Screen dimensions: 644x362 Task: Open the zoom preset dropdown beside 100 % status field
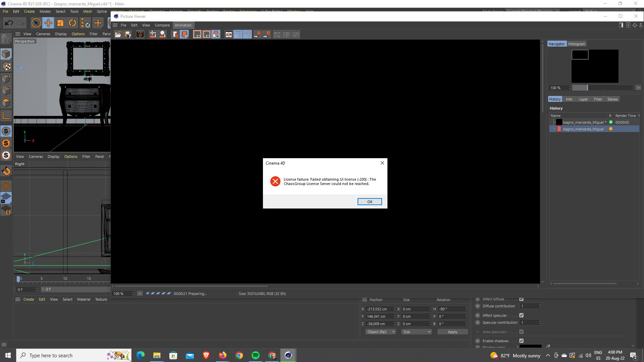pos(140,294)
